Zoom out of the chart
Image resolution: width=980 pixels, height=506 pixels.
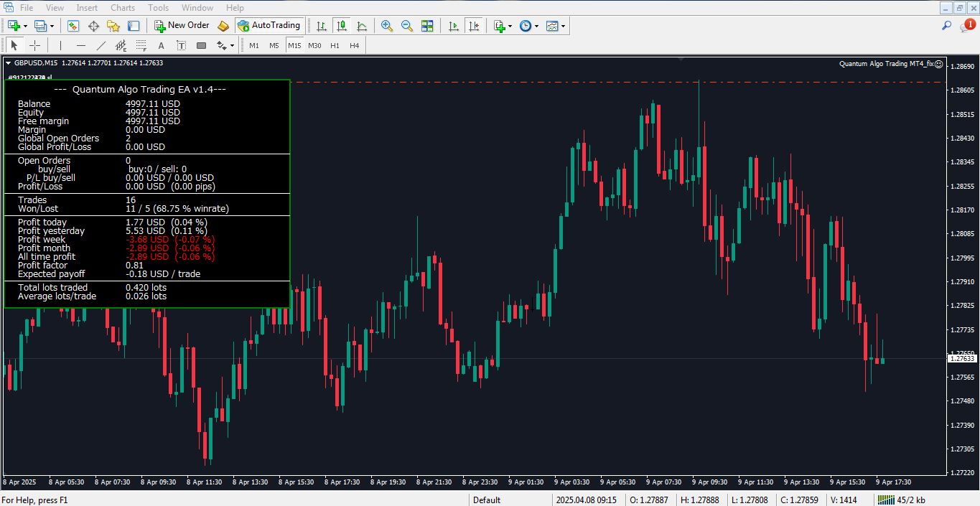407,26
